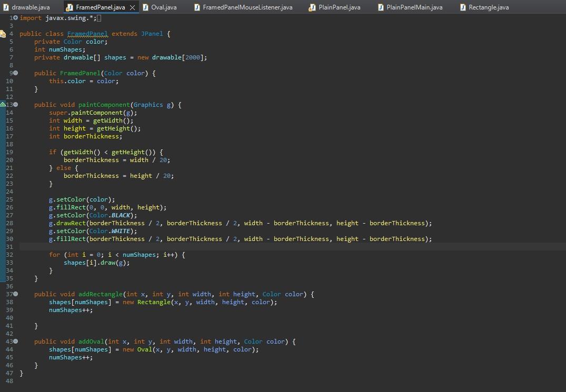Screen dimensions: 566x392
Task: Click getHeight() on line 16
Action: click(x=116, y=128)
